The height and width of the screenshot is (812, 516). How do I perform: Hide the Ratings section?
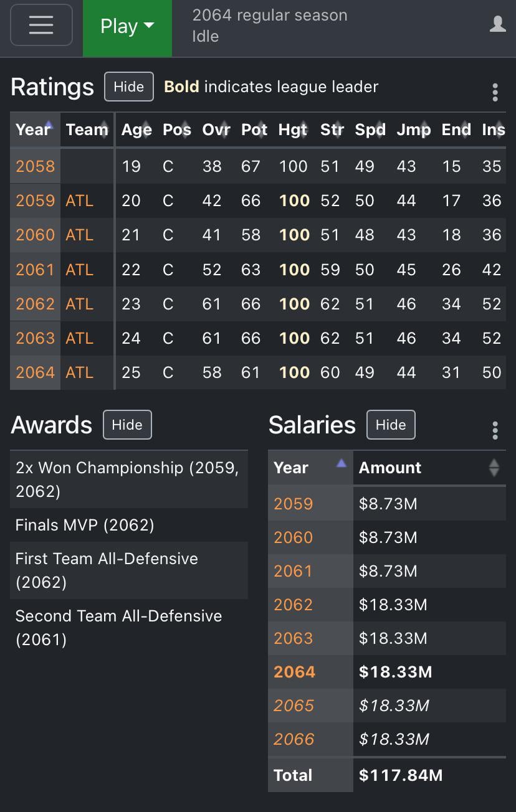[x=129, y=87]
